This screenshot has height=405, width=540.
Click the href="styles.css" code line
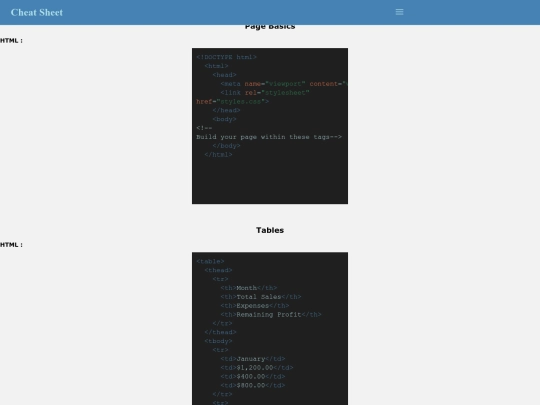pyautogui.click(x=232, y=102)
